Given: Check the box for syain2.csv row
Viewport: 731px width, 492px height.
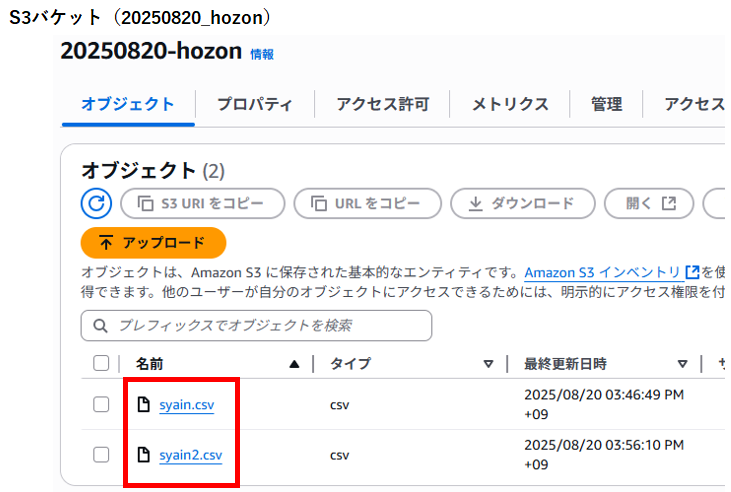Looking at the screenshot, I should pos(101,455).
